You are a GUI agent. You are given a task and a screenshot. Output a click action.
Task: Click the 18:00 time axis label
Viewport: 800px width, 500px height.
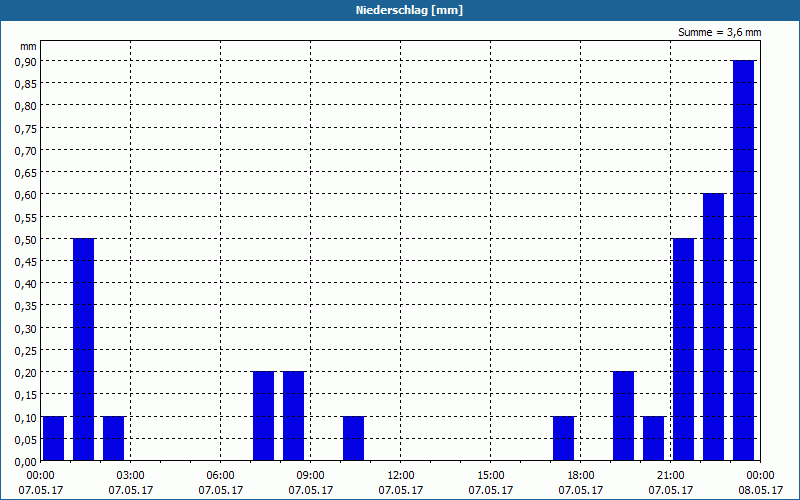[581, 475]
